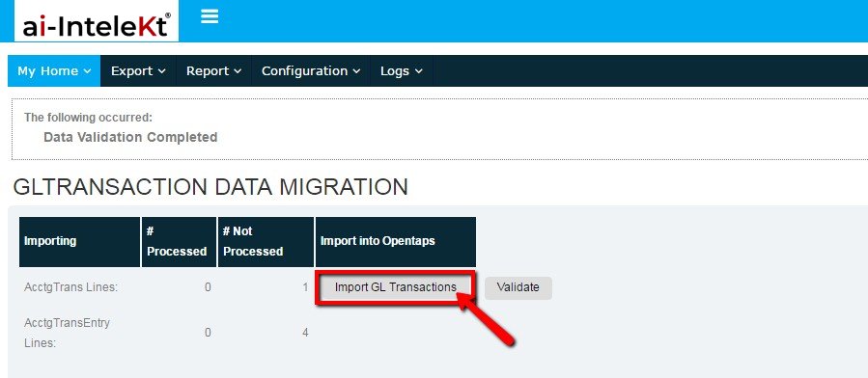Image resolution: width=868 pixels, height=378 pixels.
Task: Open the Logs menu
Action: point(402,70)
